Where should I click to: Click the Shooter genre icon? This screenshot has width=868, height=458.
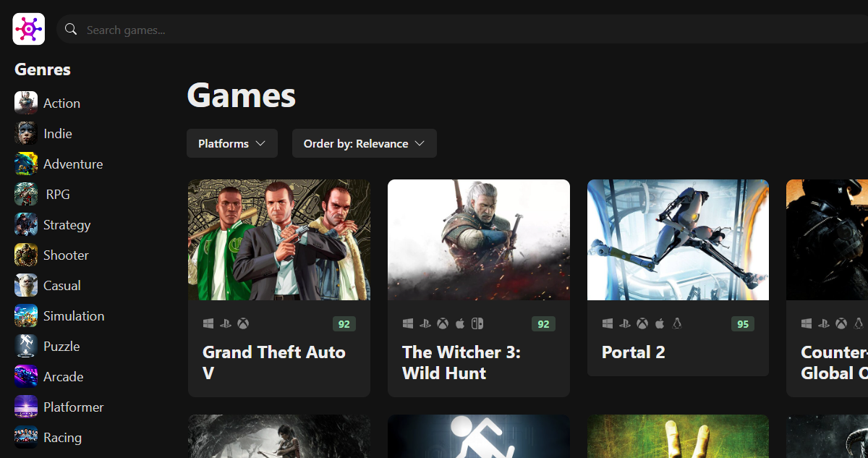25,255
